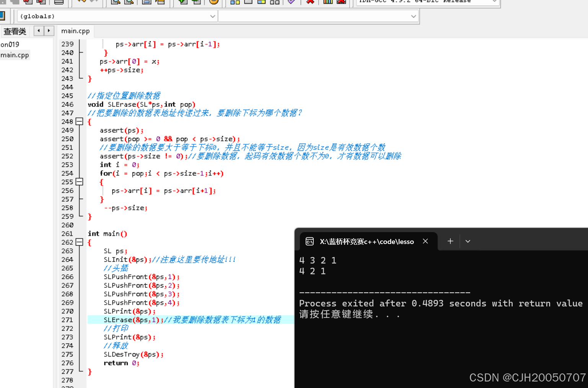Select main.cpp in the project tree
This screenshot has height=388, width=588.
tap(15, 55)
